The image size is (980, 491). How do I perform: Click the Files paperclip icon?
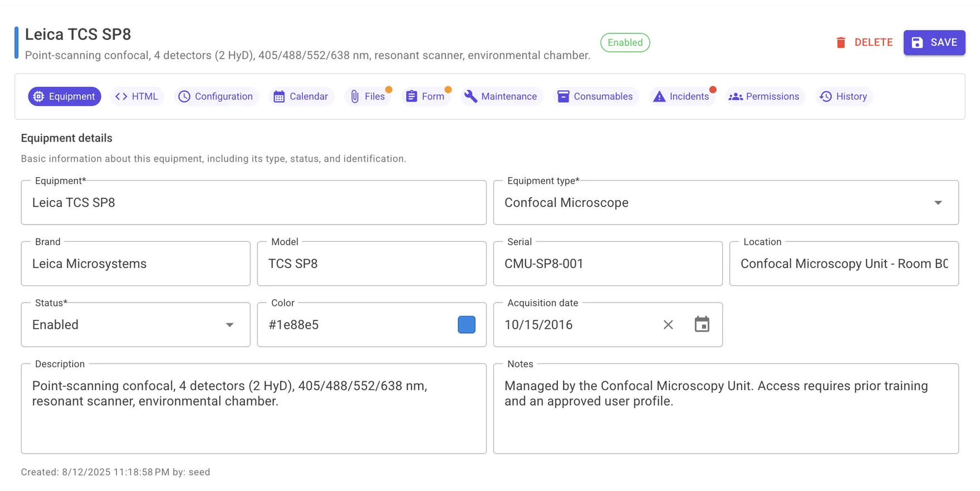[355, 96]
